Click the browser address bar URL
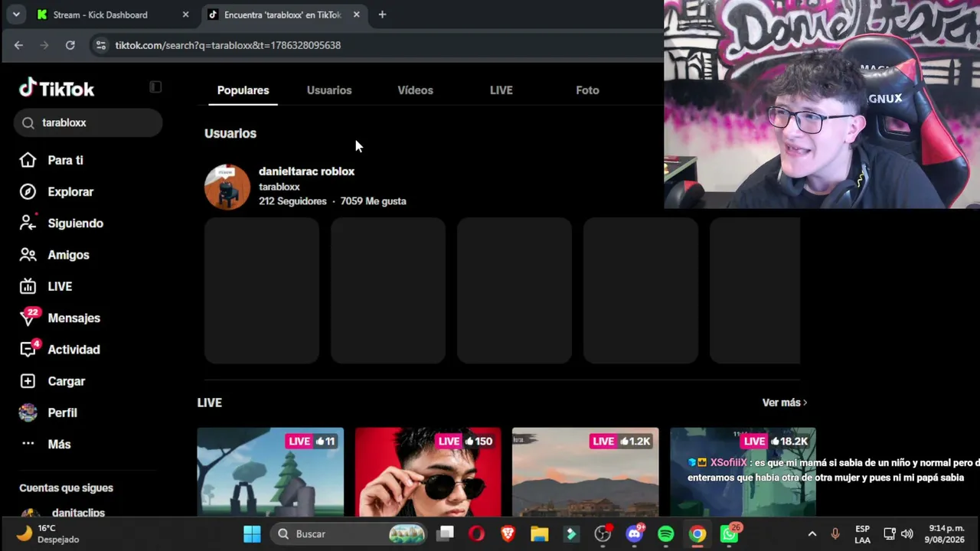Image resolution: width=980 pixels, height=551 pixels. tap(228, 45)
